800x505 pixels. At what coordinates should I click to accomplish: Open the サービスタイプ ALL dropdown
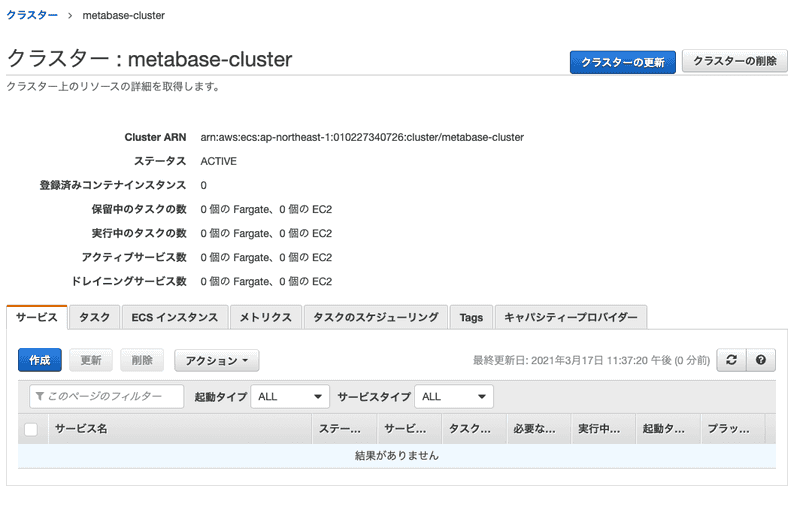click(x=454, y=397)
